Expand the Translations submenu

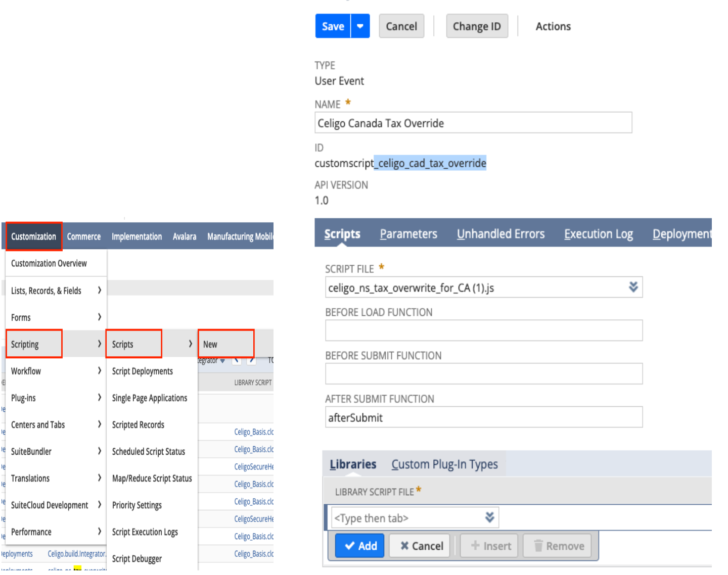click(x=56, y=478)
